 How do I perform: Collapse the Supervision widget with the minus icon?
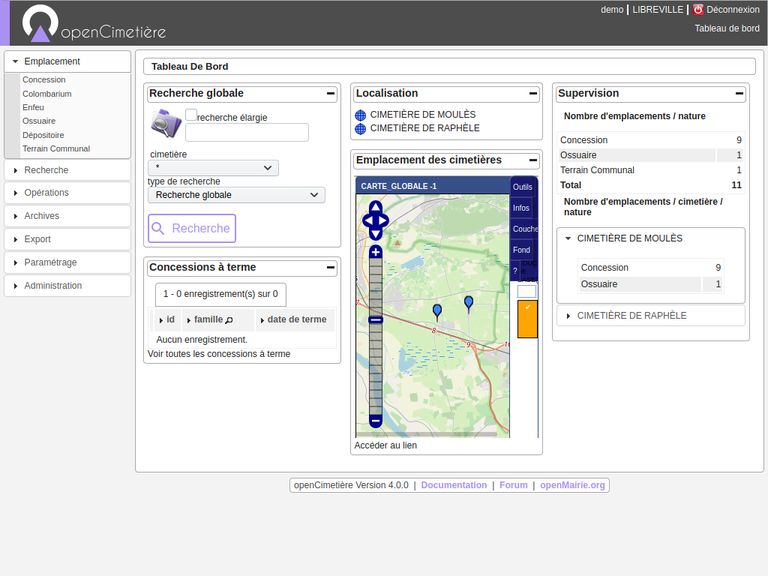coord(739,94)
